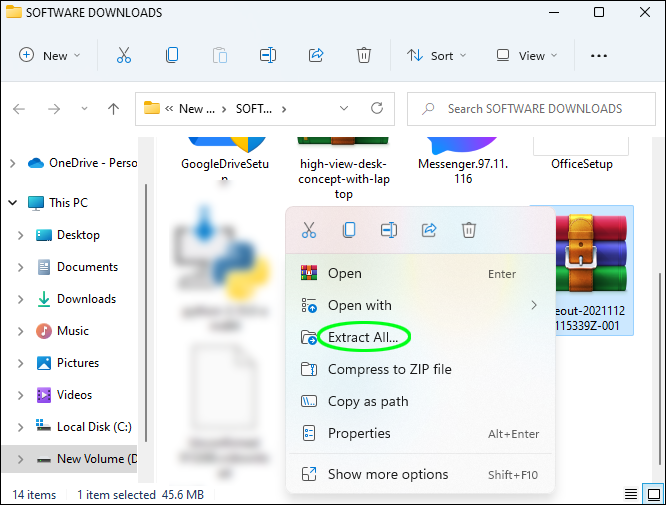The image size is (666, 505).
Task: Select OneDrive - Personal in sidebar
Action: pos(83,163)
